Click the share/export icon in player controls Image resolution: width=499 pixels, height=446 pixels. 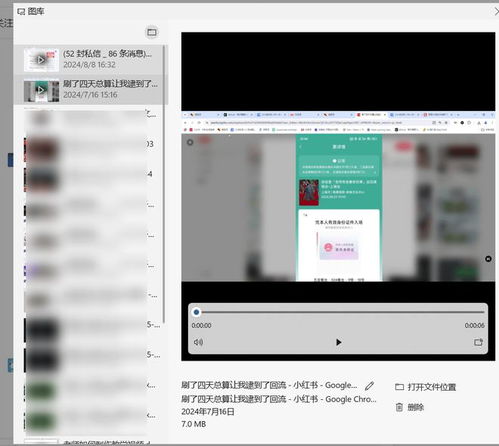point(478,342)
